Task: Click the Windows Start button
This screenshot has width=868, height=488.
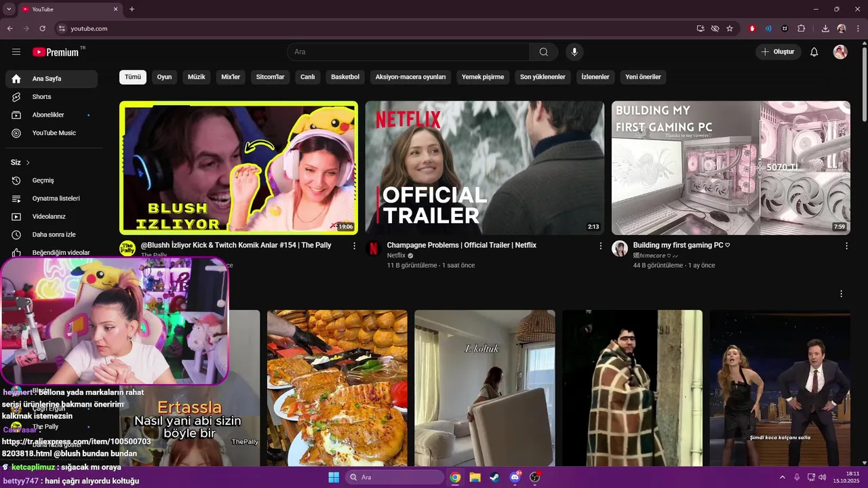Action: (334, 477)
